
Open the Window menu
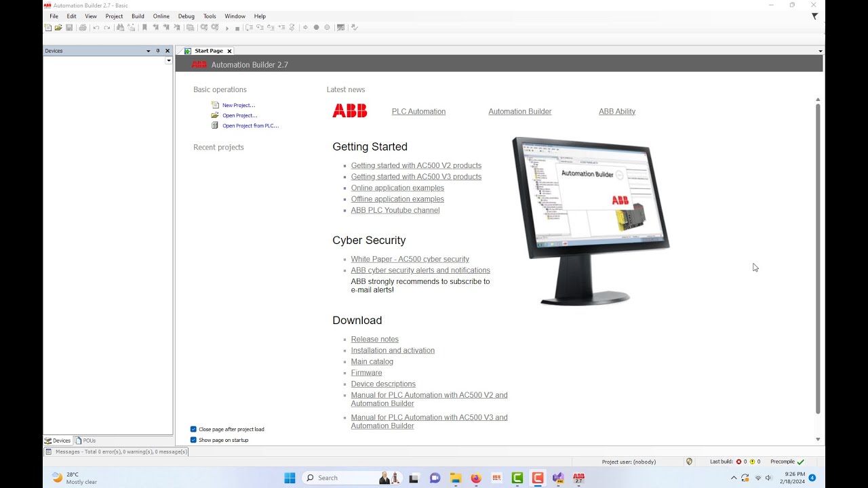[x=235, y=16]
